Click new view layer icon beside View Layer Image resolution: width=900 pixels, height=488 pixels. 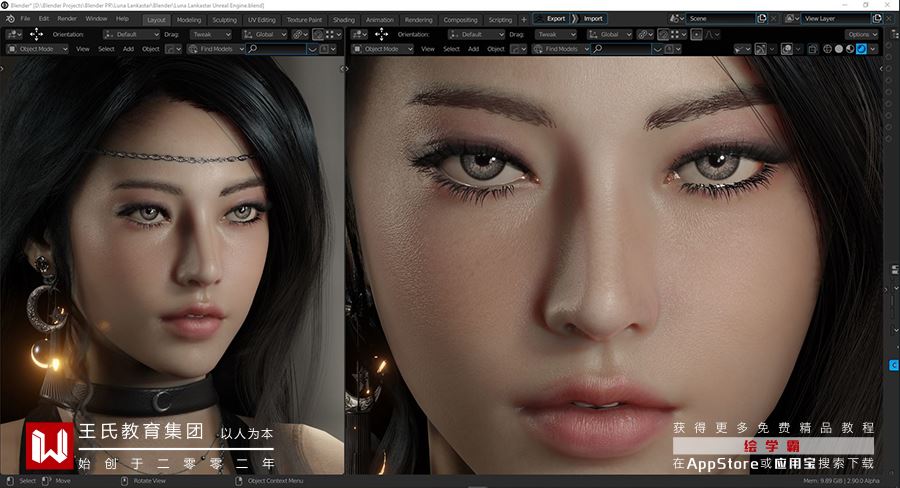click(x=876, y=19)
